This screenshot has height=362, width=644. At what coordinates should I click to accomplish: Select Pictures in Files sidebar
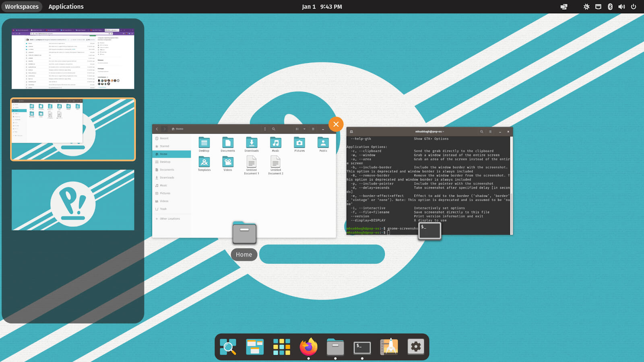pyautogui.click(x=172, y=193)
